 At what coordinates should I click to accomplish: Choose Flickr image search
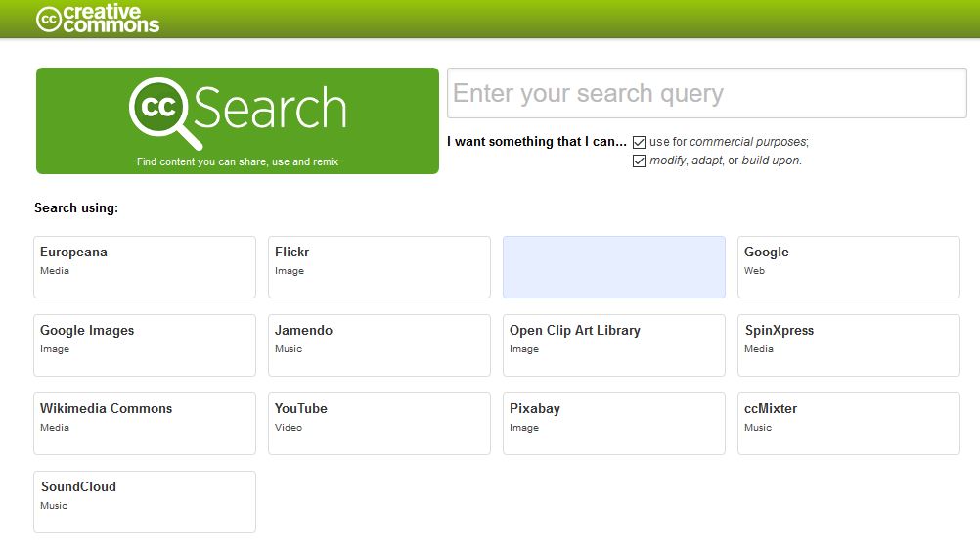click(x=379, y=266)
